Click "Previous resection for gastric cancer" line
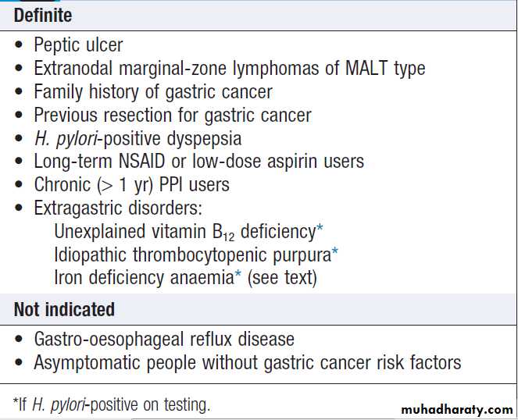The image size is (518, 420). pos(172,116)
